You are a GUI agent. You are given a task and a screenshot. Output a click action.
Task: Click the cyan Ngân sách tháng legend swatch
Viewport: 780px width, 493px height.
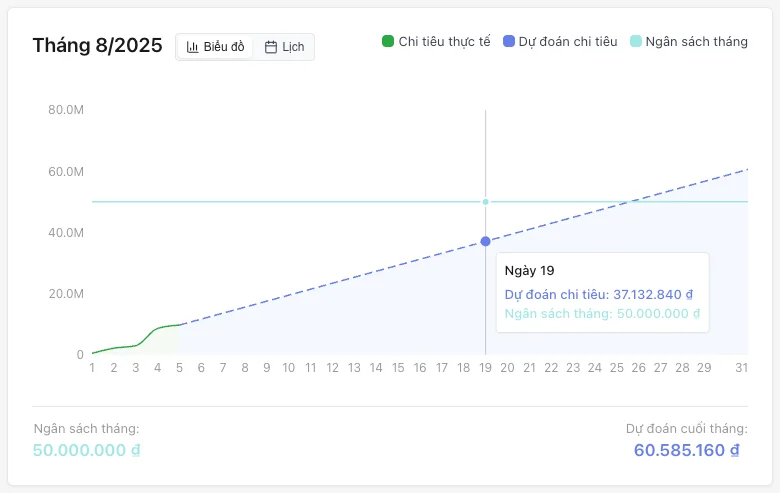(636, 42)
